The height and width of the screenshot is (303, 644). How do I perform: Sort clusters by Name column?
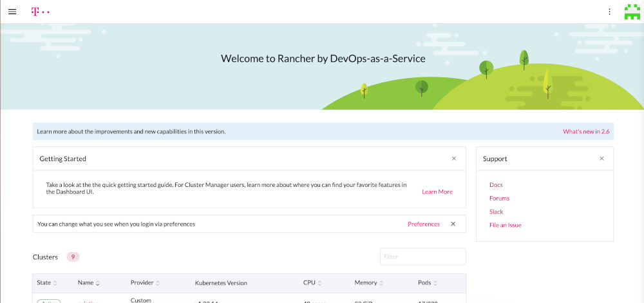point(89,283)
